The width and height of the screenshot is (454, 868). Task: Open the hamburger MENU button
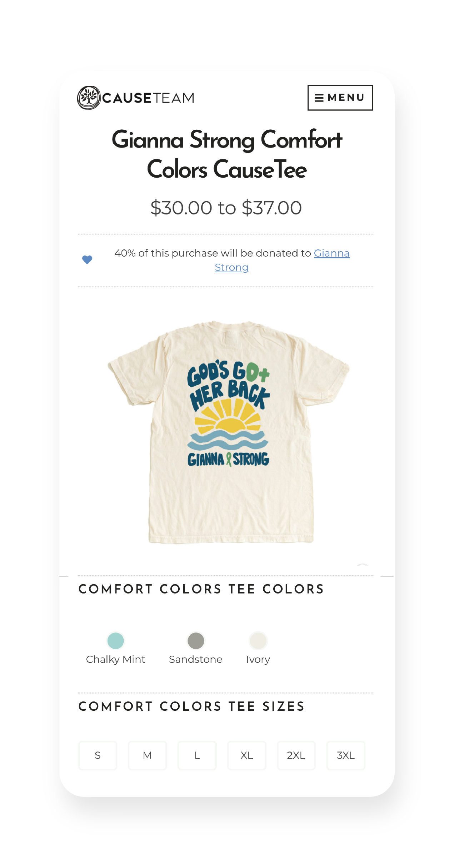(340, 98)
